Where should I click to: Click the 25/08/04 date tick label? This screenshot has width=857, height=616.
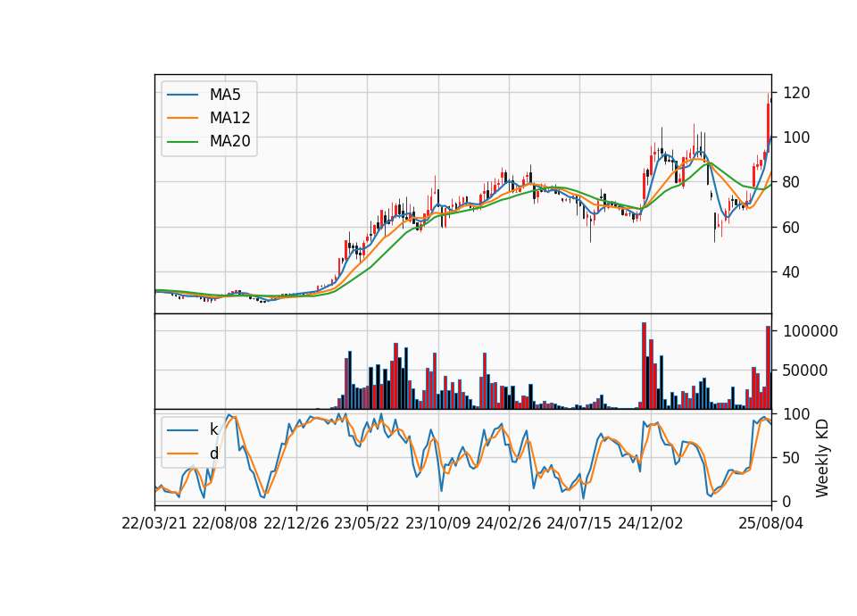(x=770, y=523)
